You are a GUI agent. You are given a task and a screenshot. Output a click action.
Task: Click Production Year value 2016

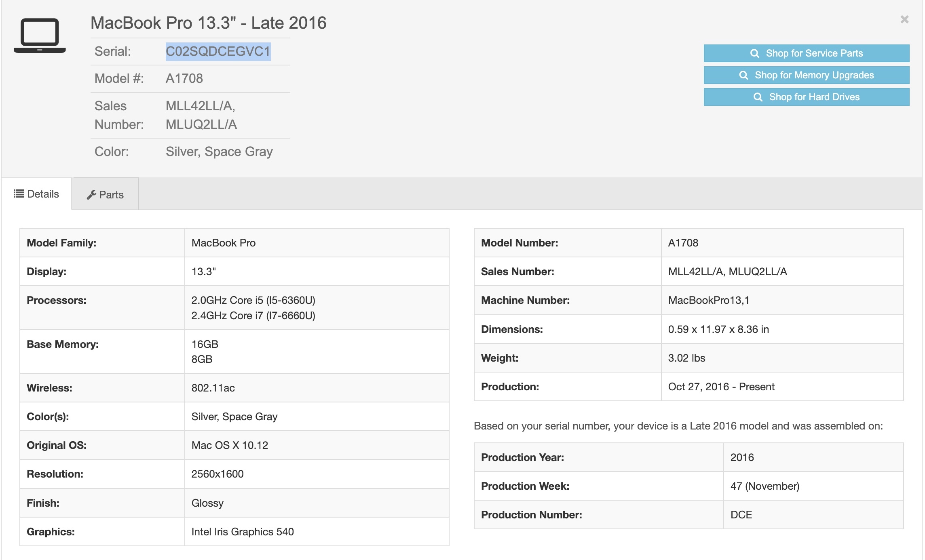742,457
